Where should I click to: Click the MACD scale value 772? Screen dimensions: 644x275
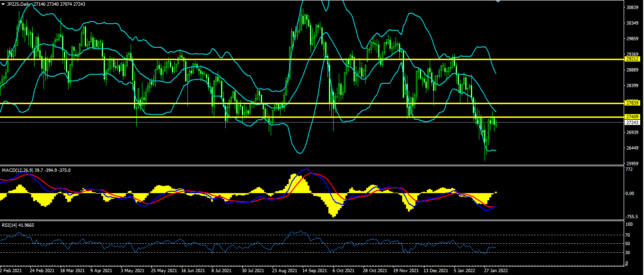click(x=629, y=169)
